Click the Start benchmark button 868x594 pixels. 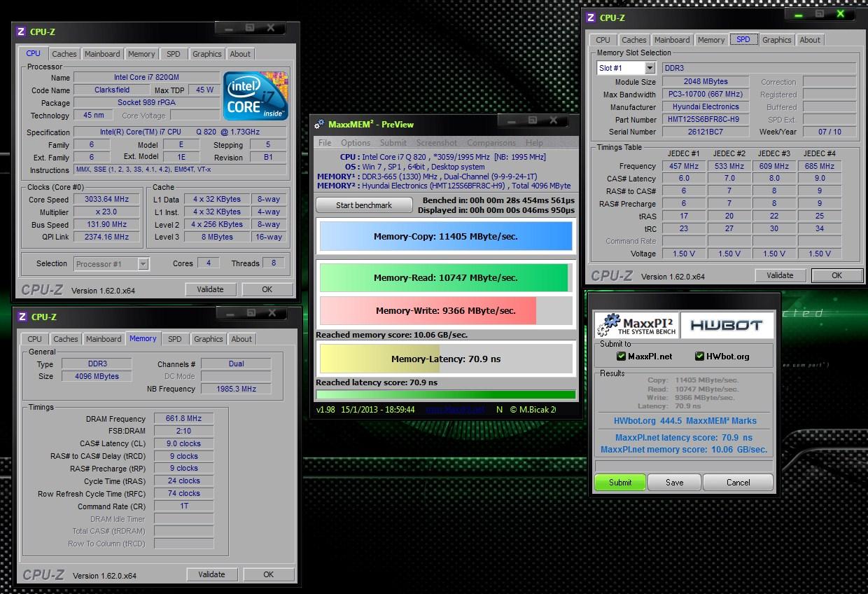click(x=364, y=205)
